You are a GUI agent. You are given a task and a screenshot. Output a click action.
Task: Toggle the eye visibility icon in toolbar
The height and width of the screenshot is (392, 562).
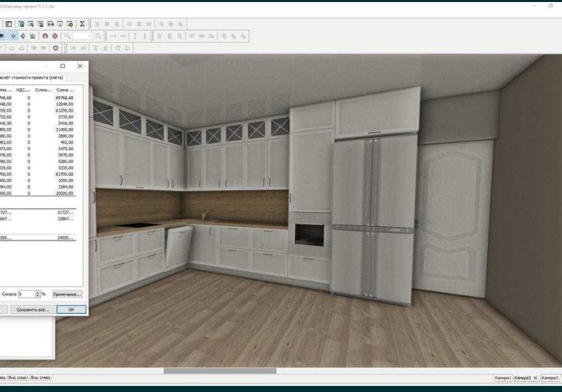click(2, 36)
